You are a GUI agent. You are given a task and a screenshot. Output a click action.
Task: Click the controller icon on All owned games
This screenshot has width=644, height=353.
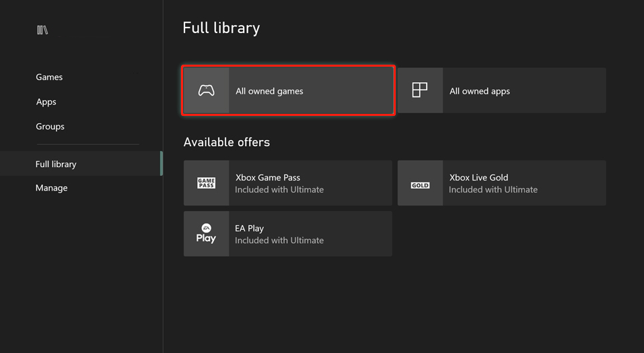click(x=206, y=90)
